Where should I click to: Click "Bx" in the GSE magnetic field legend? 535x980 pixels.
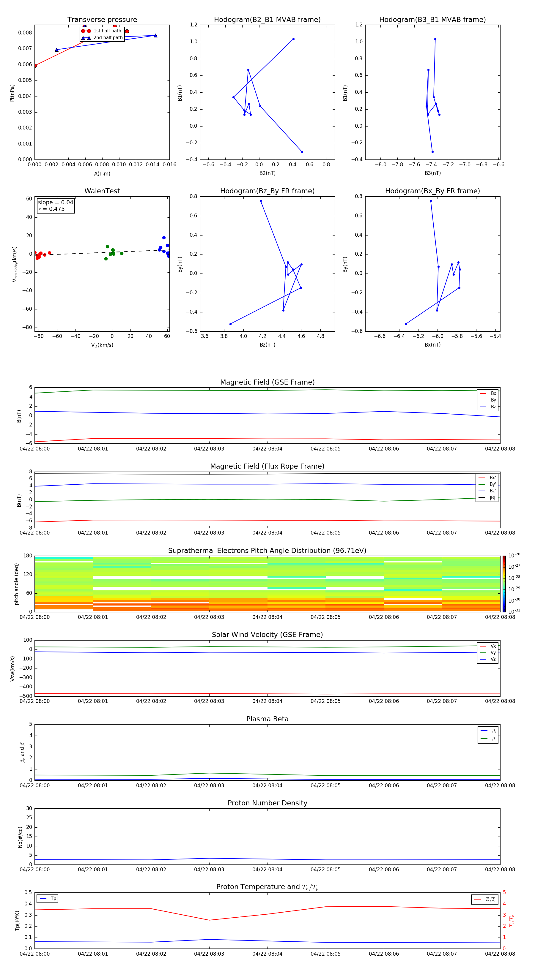pos(493,394)
